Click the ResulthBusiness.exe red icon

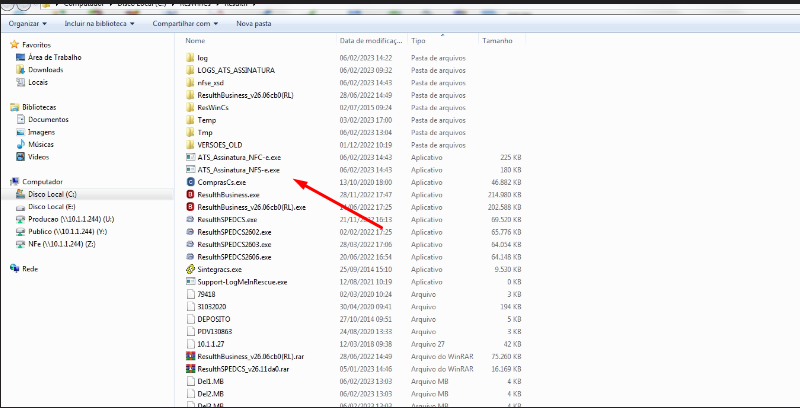tap(190, 194)
